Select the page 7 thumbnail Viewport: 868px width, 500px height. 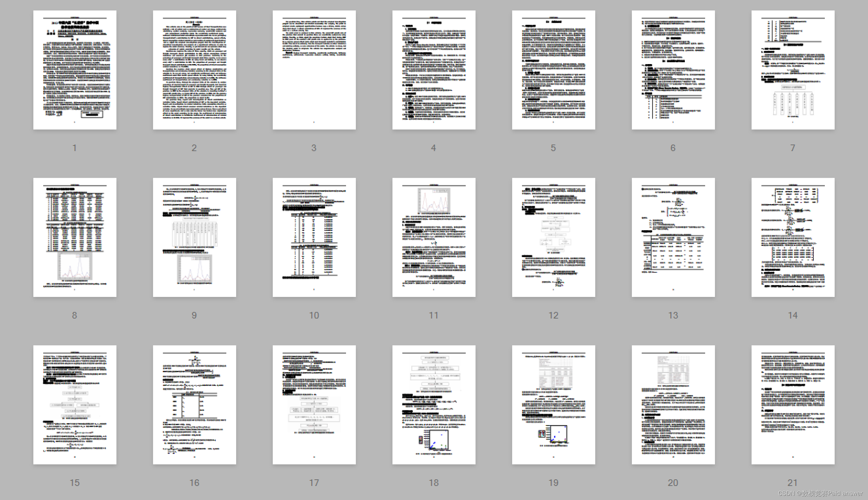coord(793,70)
